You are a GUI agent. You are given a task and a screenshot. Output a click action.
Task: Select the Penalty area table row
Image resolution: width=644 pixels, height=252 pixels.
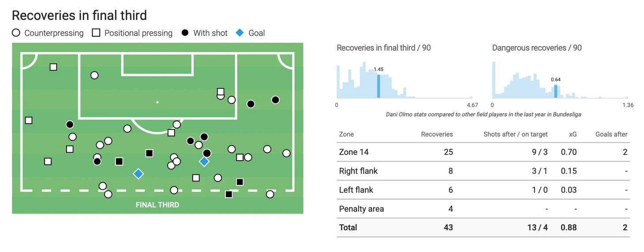483,209
